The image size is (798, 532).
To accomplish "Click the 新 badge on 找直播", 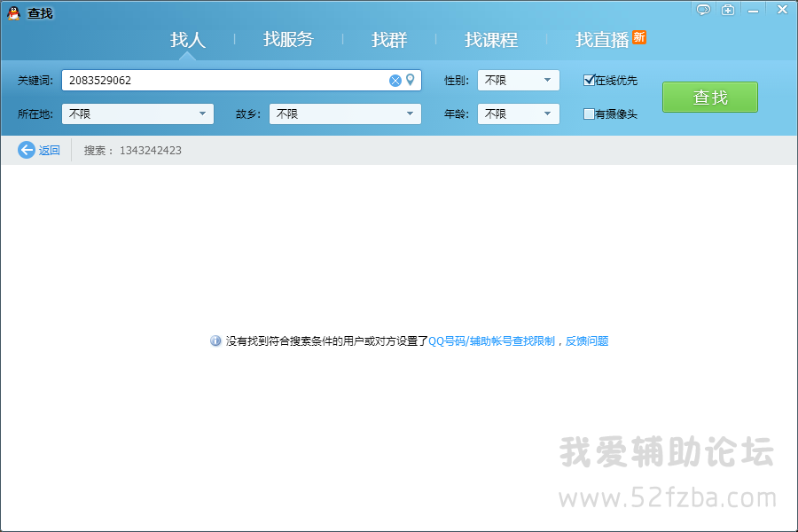I will click(639, 37).
